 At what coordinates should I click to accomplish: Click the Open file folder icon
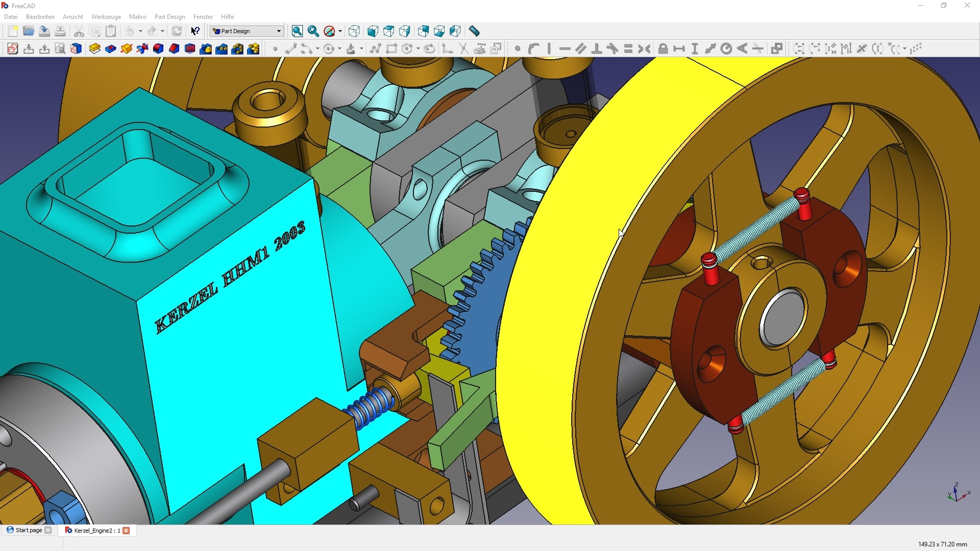[x=29, y=31]
